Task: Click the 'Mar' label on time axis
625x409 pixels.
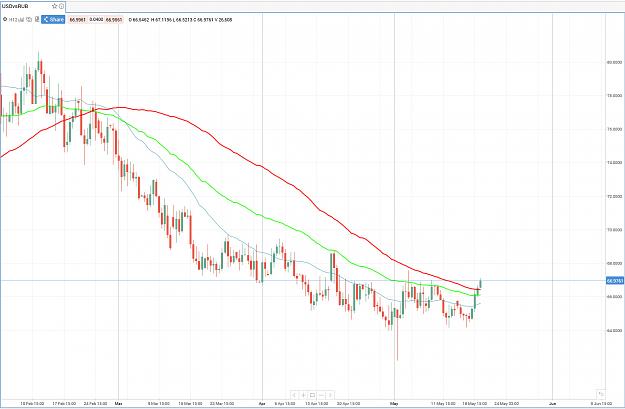Action: (118, 404)
